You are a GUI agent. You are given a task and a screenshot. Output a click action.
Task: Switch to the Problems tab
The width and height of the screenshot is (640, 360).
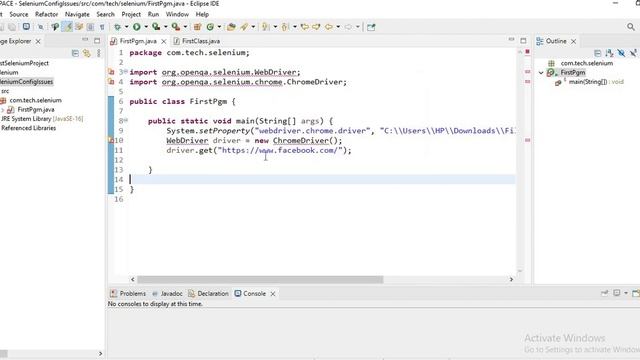click(x=128, y=293)
